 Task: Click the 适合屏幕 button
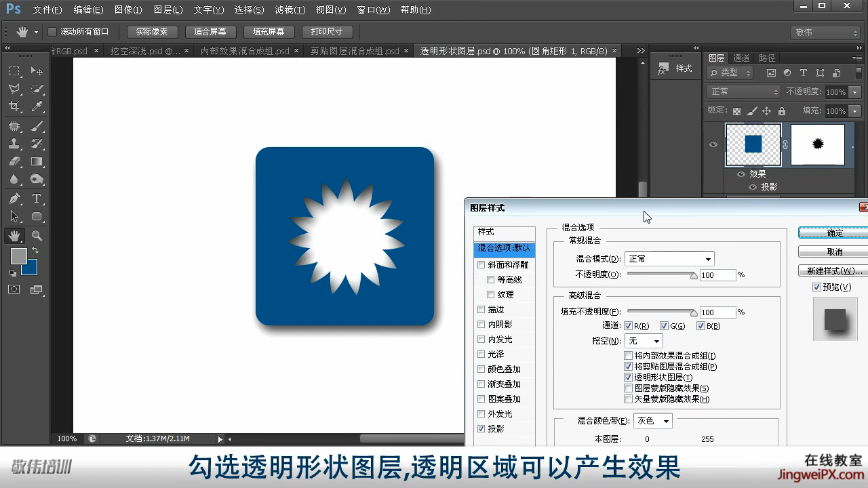click(x=210, y=32)
